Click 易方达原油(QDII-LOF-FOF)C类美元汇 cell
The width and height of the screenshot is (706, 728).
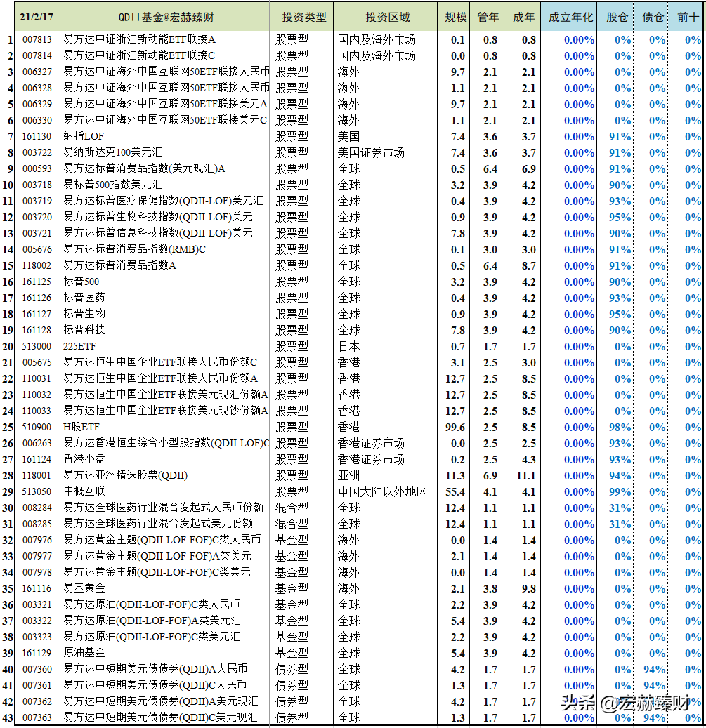pos(152,637)
